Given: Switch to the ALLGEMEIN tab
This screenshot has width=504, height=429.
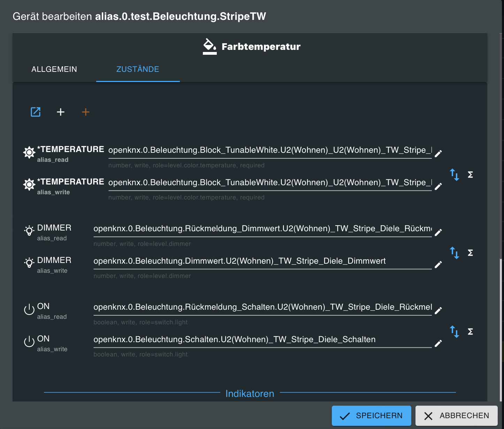Looking at the screenshot, I should (x=54, y=69).
